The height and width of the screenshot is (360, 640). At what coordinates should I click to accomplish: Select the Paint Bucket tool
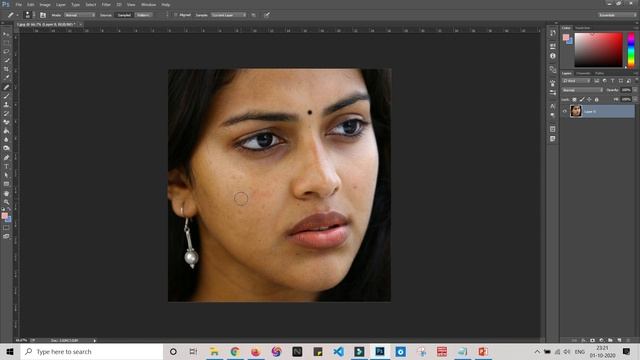6,131
